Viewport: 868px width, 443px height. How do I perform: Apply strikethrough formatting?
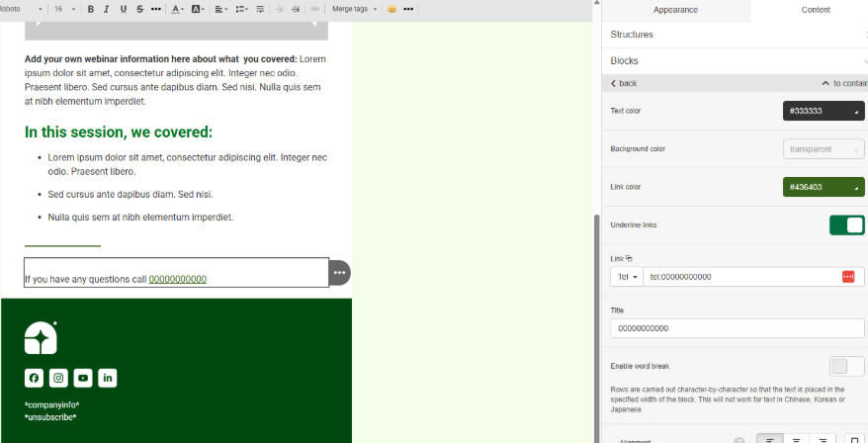click(x=139, y=9)
